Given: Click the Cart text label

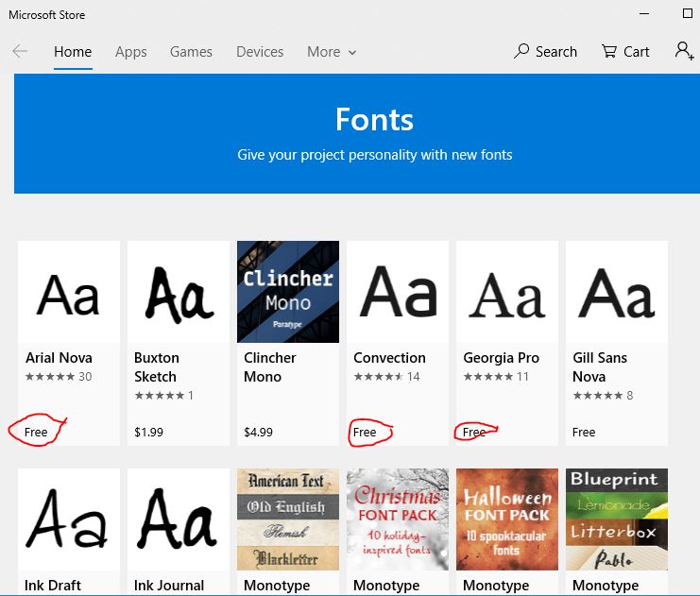Looking at the screenshot, I should 636,52.
